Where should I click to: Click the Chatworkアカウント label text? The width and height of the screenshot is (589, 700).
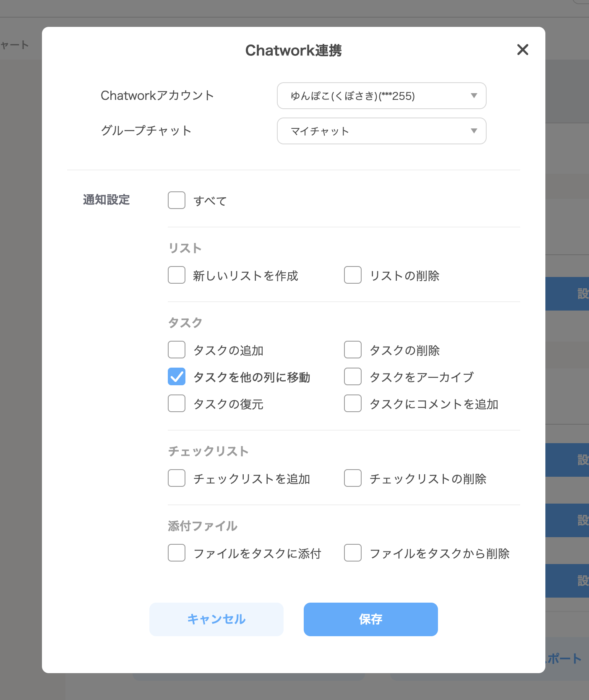click(157, 96)
